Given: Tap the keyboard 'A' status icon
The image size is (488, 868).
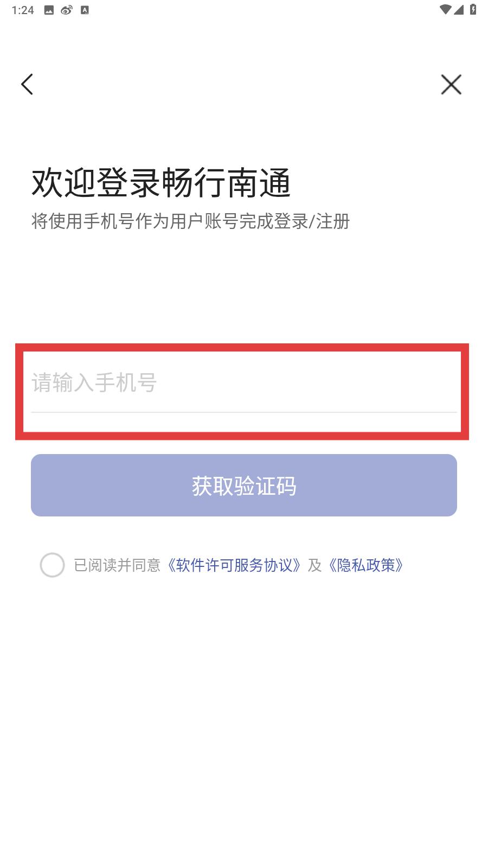Looking at the screenshot, I should pyautogui.click(x=85, y=10).
